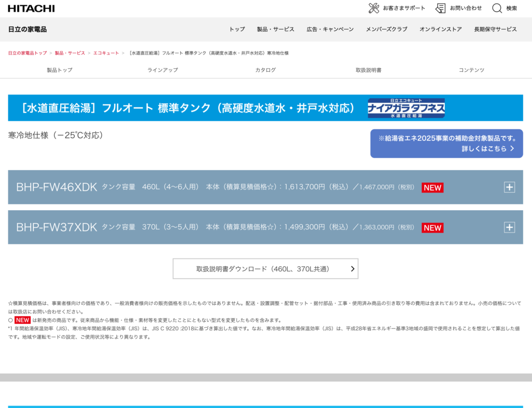Expand BHP-FW46XDK details with plus icon

click(509, 187)
